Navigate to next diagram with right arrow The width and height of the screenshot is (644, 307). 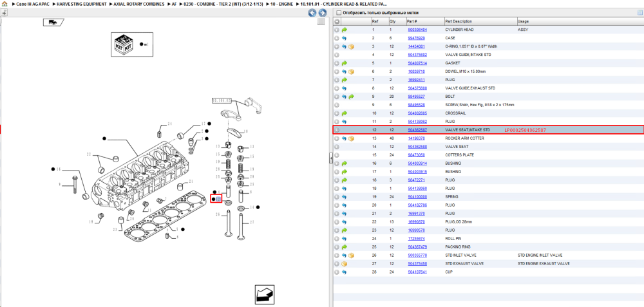coord(323,13)
